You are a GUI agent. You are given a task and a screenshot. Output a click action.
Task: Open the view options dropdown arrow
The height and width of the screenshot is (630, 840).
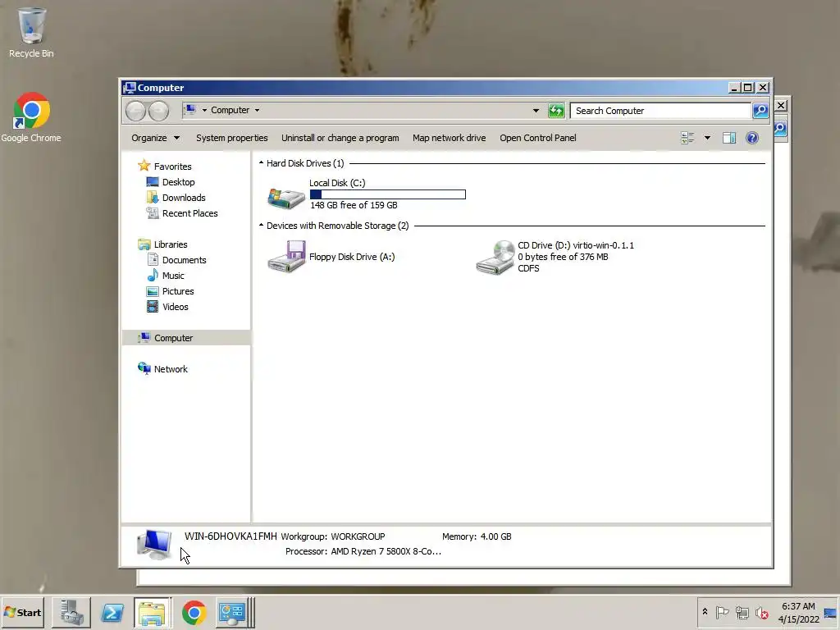707,138
